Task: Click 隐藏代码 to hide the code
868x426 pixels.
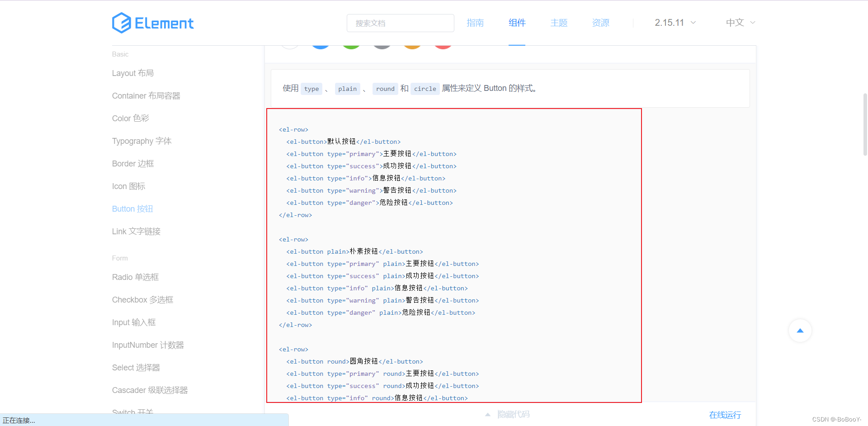Action: [514, 414]
